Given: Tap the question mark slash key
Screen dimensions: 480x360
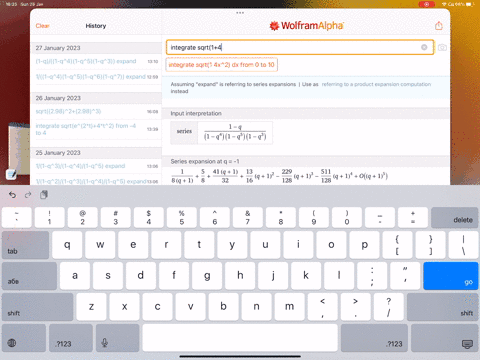Looking at the screenshot, I should 389,307.
